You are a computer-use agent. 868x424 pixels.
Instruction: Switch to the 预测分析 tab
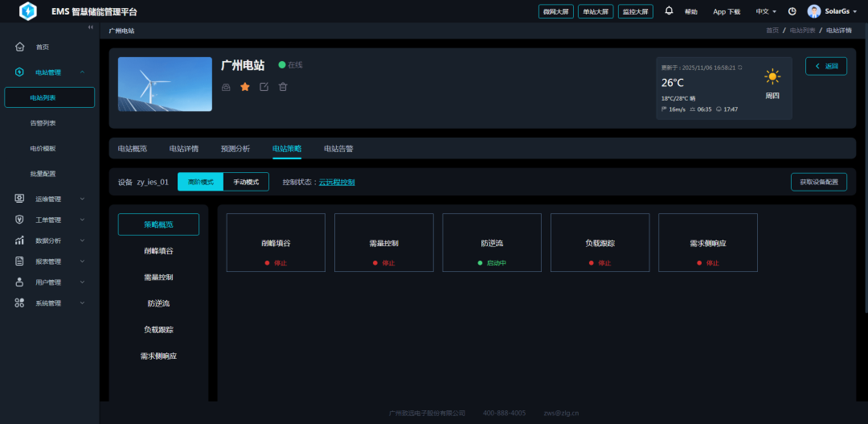click(235, 149)
